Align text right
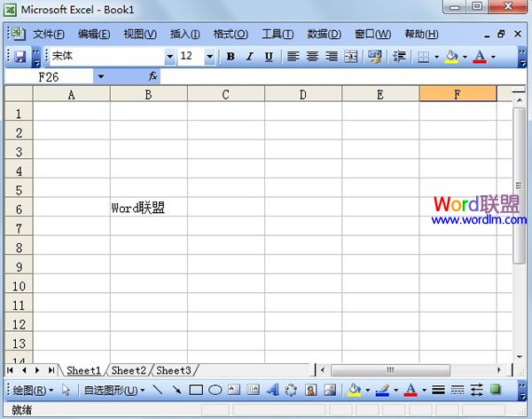532x419 pixels. point(332,57)
